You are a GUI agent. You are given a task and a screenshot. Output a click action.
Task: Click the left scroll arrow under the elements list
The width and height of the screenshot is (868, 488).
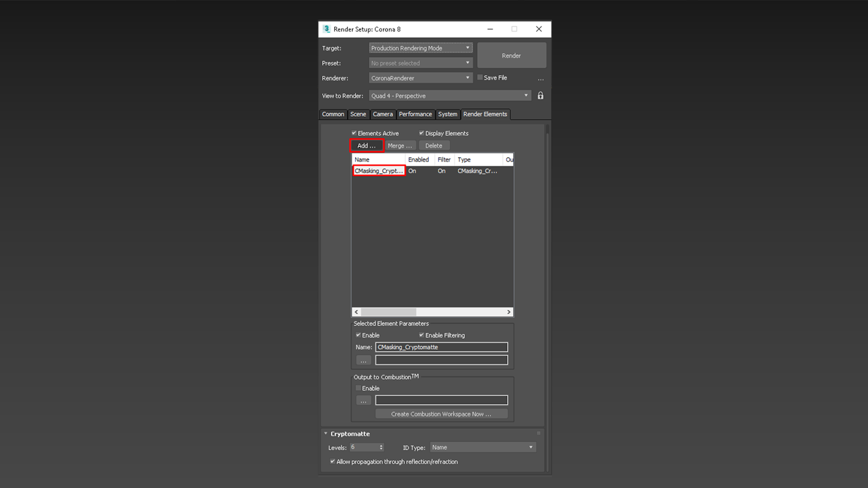pos(355,312)
